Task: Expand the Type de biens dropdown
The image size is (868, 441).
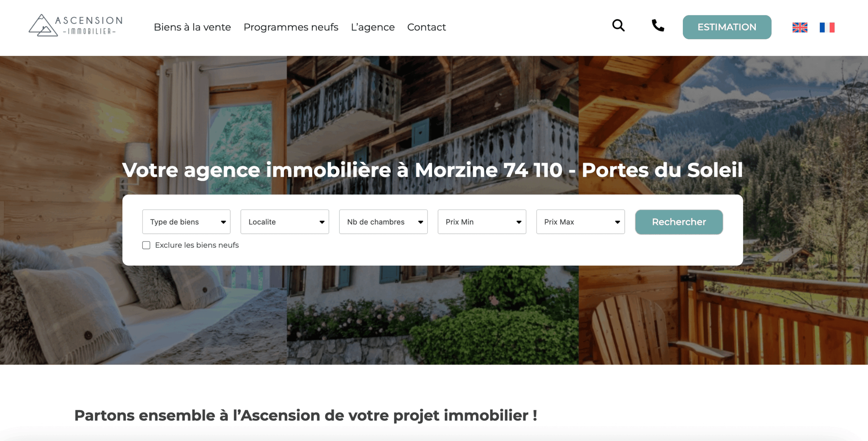Action: tap(186, 222)
